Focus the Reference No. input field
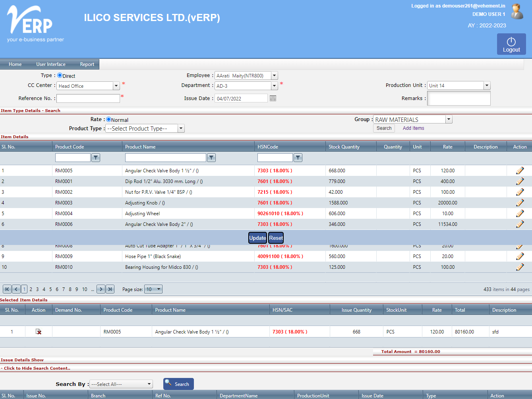Image resolution: width=532 pixels, height=399 pixels. coord(88,98)
